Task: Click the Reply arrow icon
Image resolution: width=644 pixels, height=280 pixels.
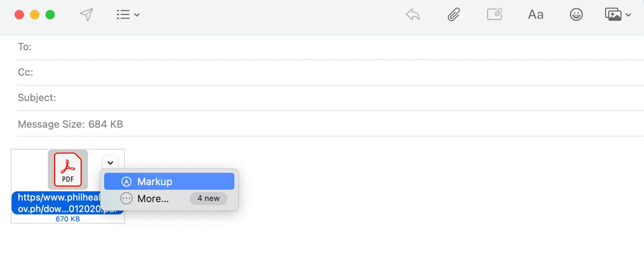Action: (413, 15)
